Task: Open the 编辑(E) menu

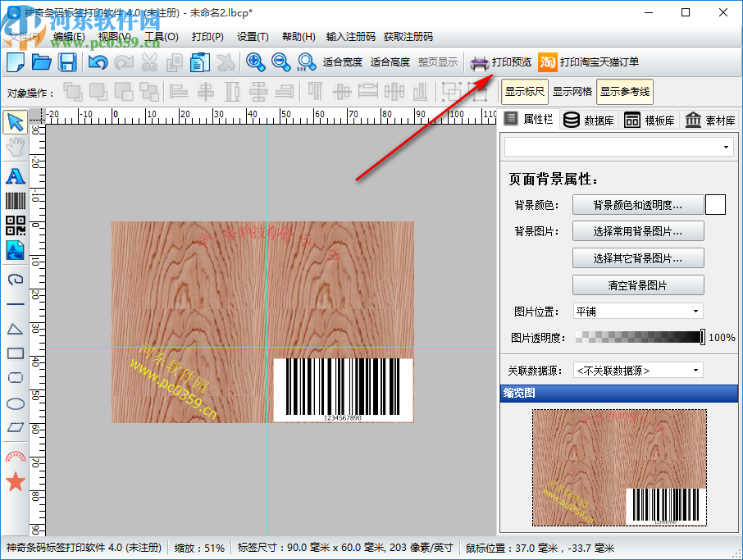Action: click(x=69, y=36)
